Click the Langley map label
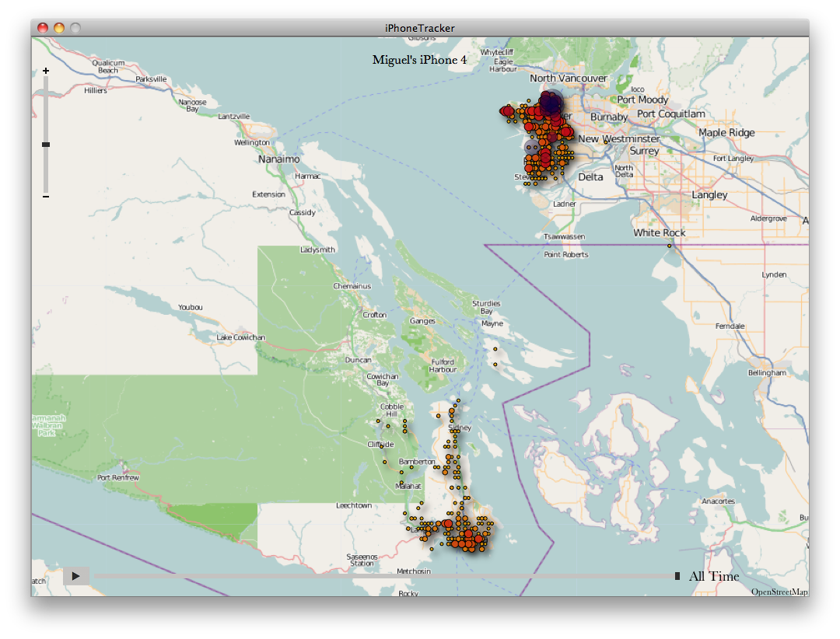This screenshot has height=639, width=840. click(x=709, y=195)
